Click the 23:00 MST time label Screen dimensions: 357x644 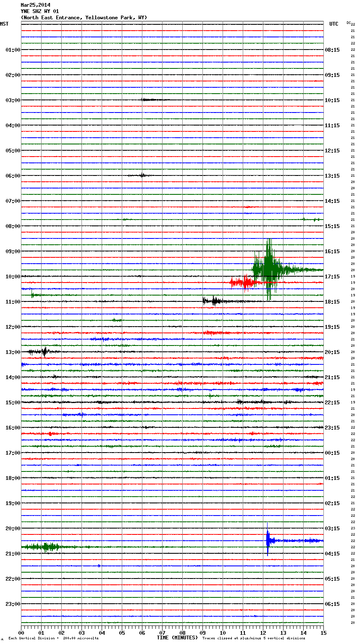click(x=13, y=604)
